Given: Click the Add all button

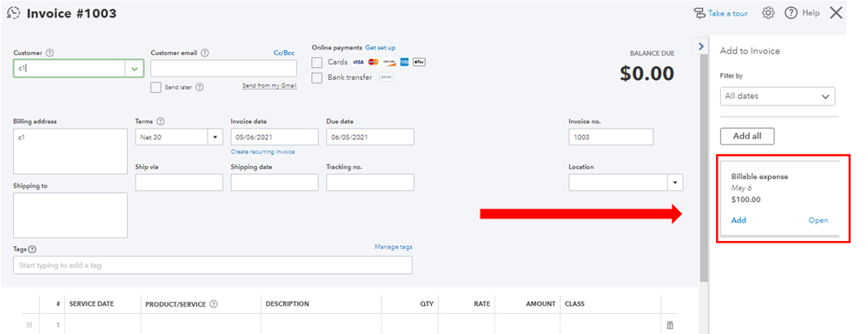Looking at the screenshot, I should click(746, 137).
